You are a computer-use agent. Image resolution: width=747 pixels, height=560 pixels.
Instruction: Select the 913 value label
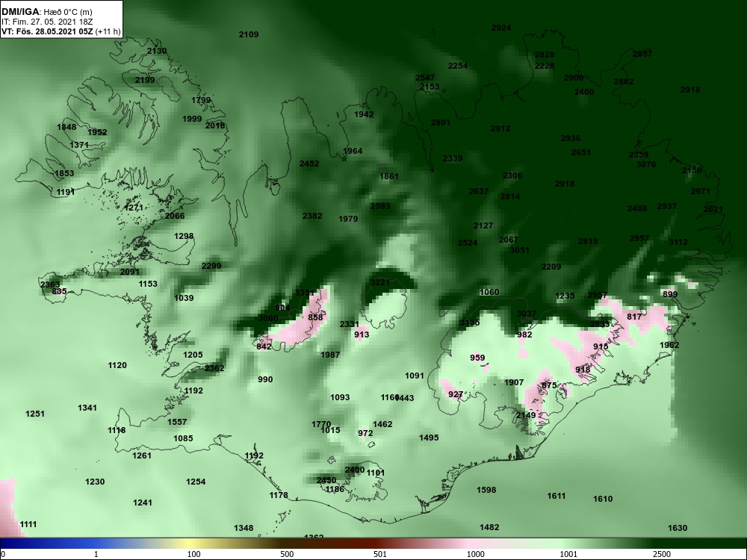point(362,335)
